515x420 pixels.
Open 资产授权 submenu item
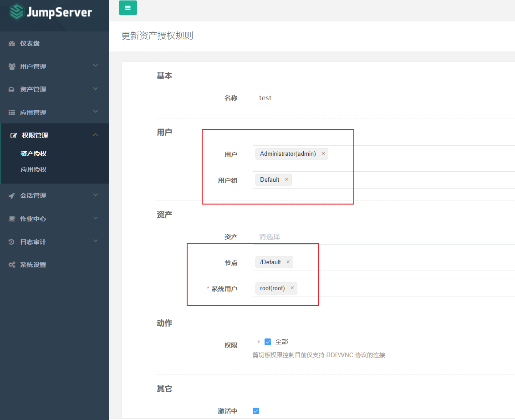[x=34, y=154]
